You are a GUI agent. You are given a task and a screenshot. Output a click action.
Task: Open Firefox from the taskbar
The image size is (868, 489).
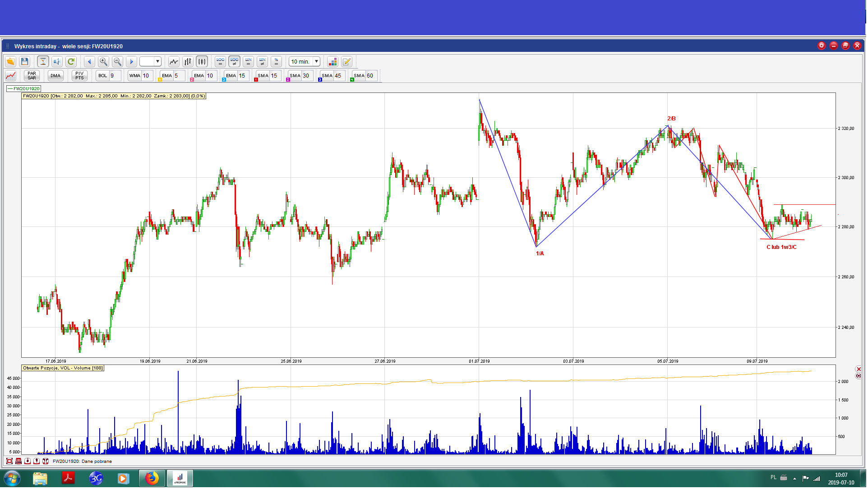click(152, 479)
